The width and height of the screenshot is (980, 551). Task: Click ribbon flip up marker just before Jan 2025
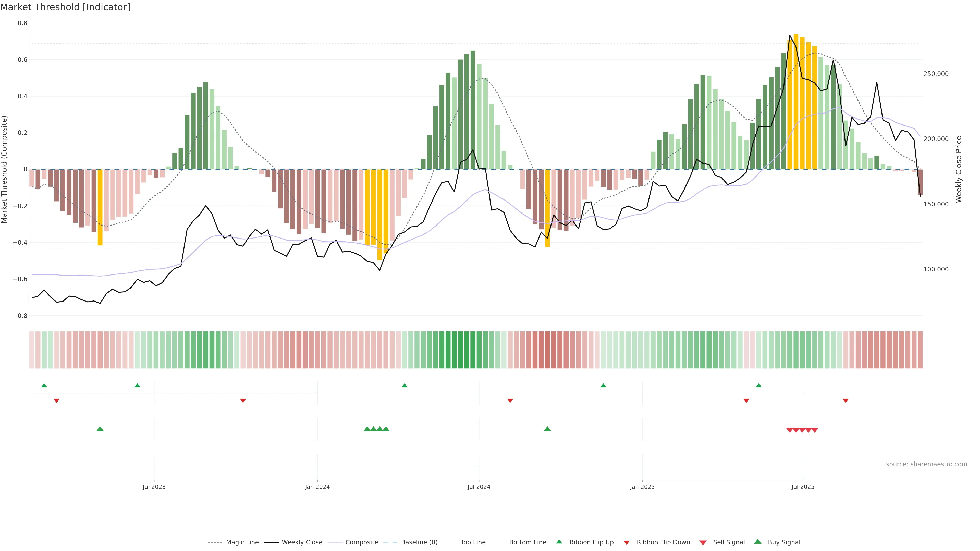point(603,386)
